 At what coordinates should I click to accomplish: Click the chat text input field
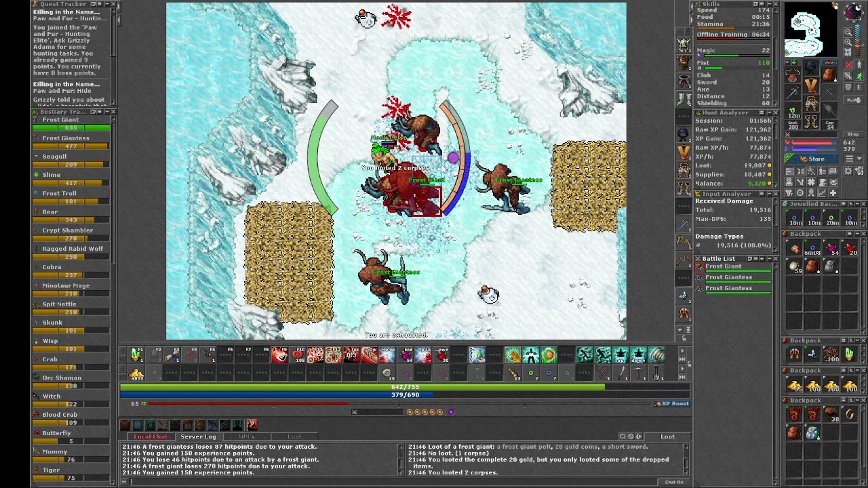click(x=393, y=482)
